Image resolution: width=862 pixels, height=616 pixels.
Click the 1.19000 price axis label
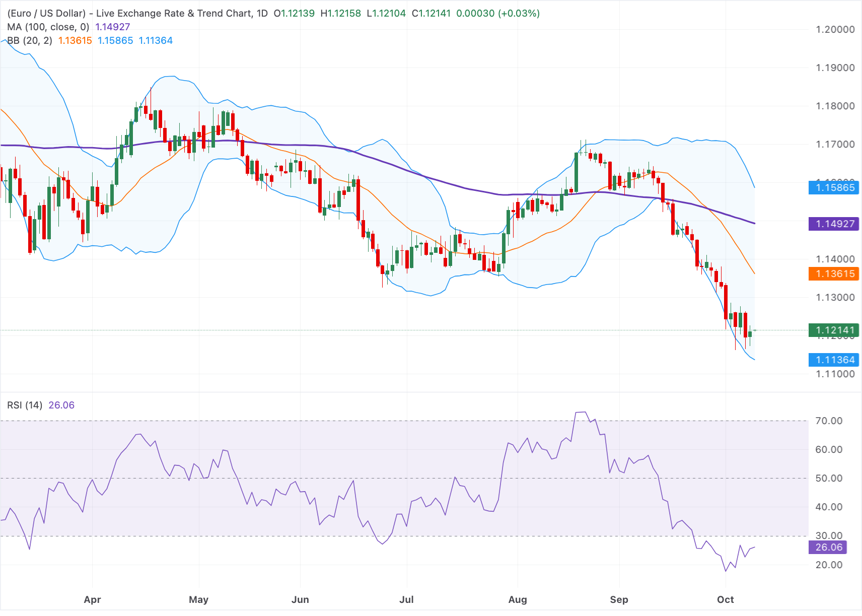[835, 67]
